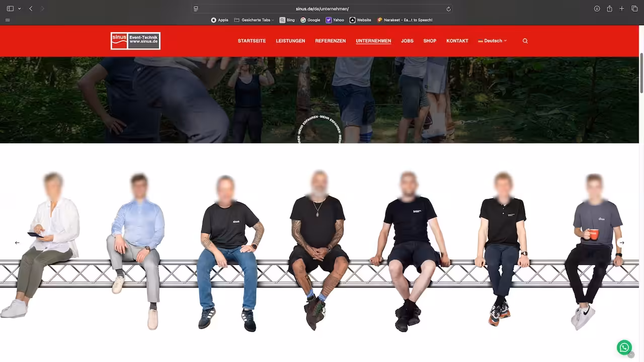The image size is (644, 362).
Task: Show the tab overview
Action: point(634,9)
